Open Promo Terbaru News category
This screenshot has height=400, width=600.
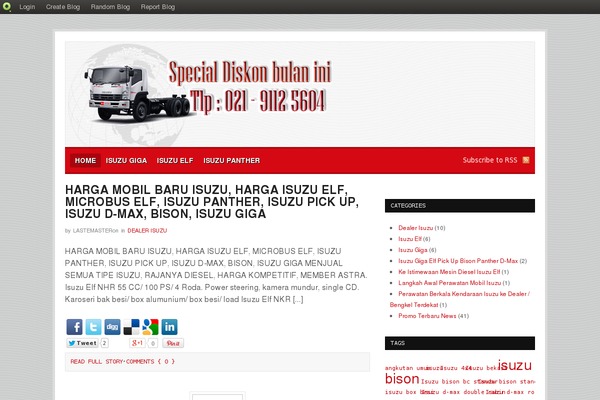coord(427,316)
